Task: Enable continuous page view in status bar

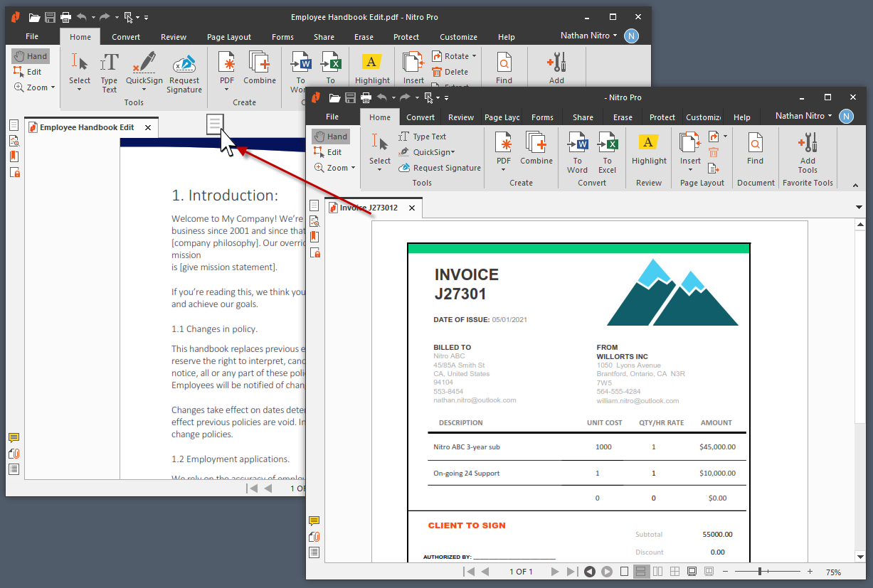Action: coord(640,572)
